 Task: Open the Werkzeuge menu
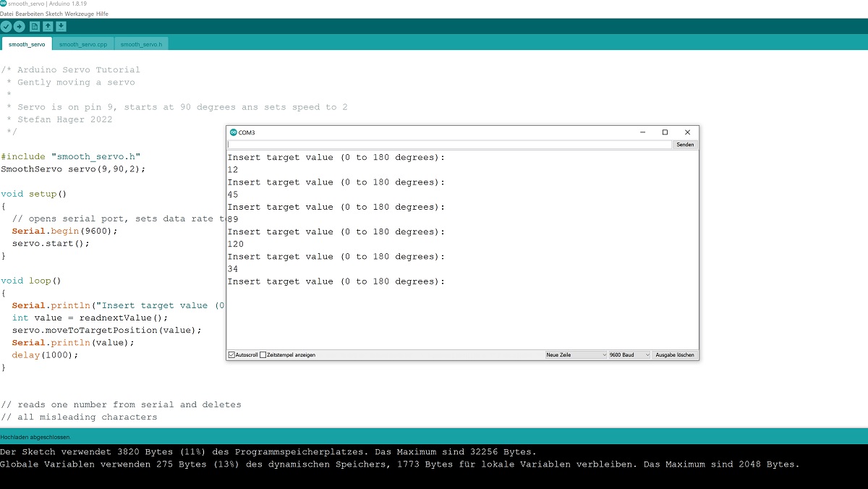tap(79, 14)
